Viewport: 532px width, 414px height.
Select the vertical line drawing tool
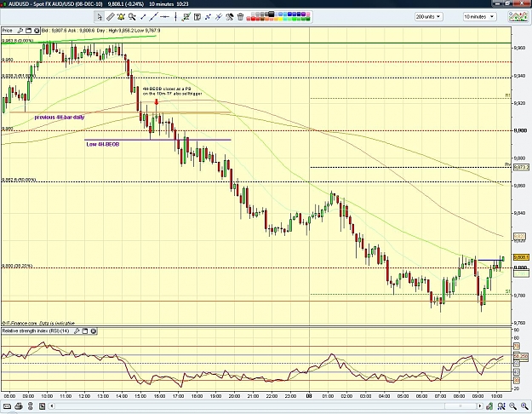[x=175, y=17]
